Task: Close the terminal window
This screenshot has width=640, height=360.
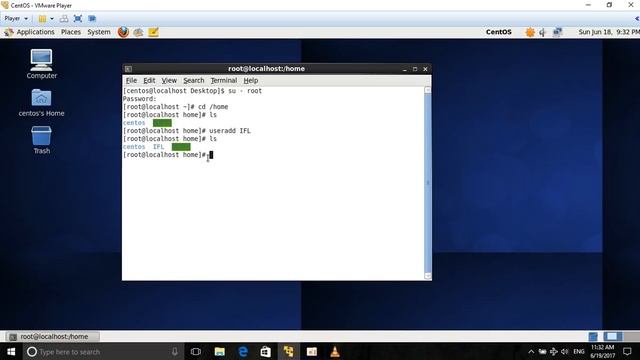Action: (425, 69)
